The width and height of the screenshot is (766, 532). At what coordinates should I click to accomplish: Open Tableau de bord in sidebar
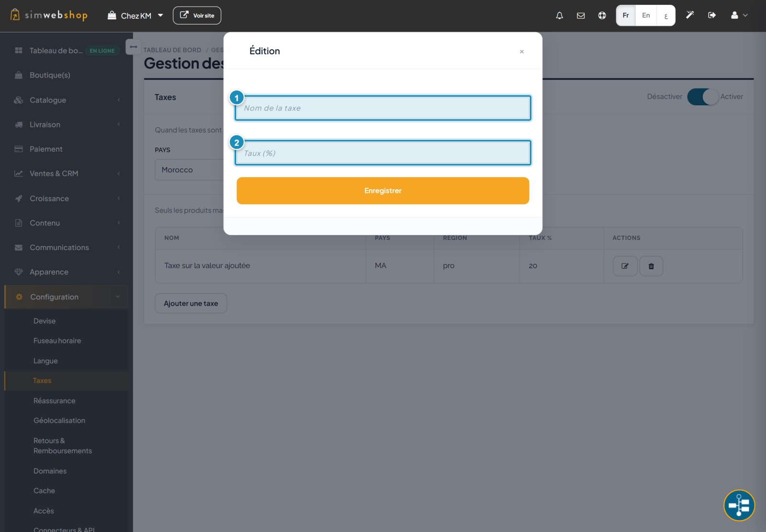[56, 50]
